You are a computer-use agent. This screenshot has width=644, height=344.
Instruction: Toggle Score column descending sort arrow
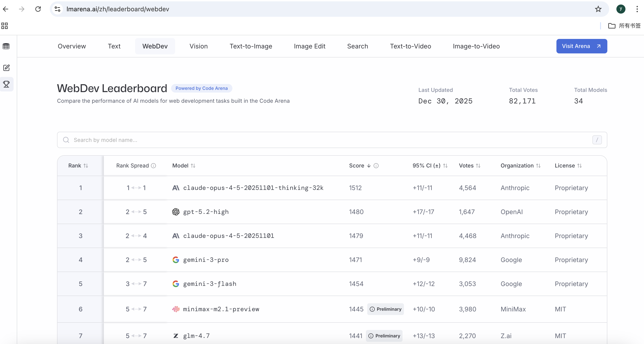pyautogui.click(x=369, y=165)
